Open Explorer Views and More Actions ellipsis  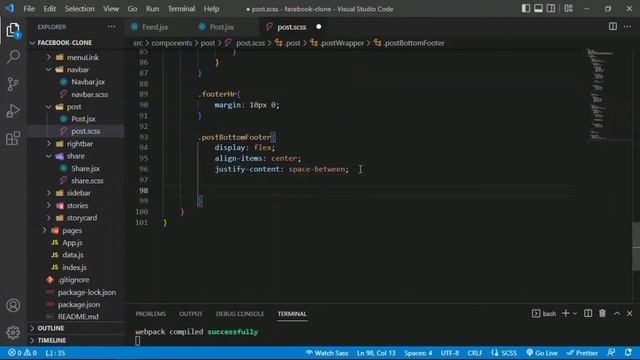pos(111,27)
